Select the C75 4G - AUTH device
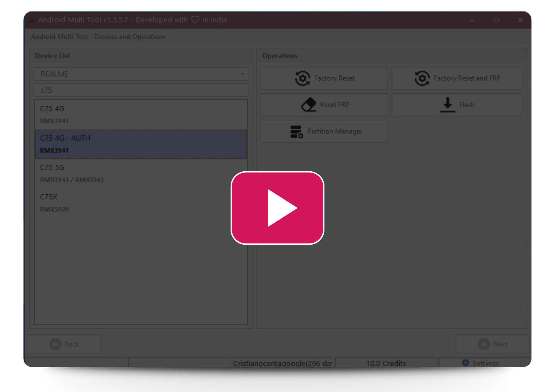 [141, 144]
